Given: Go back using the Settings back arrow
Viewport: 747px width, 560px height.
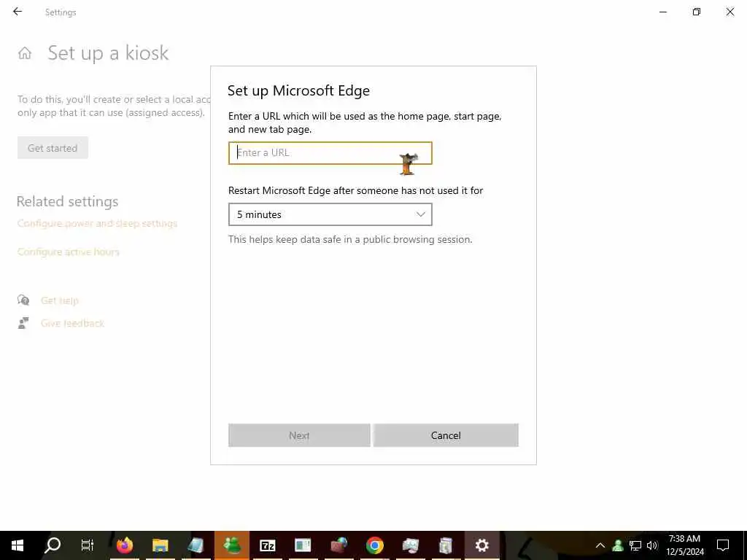Looking at the screenshot, I should pos(18,12).
